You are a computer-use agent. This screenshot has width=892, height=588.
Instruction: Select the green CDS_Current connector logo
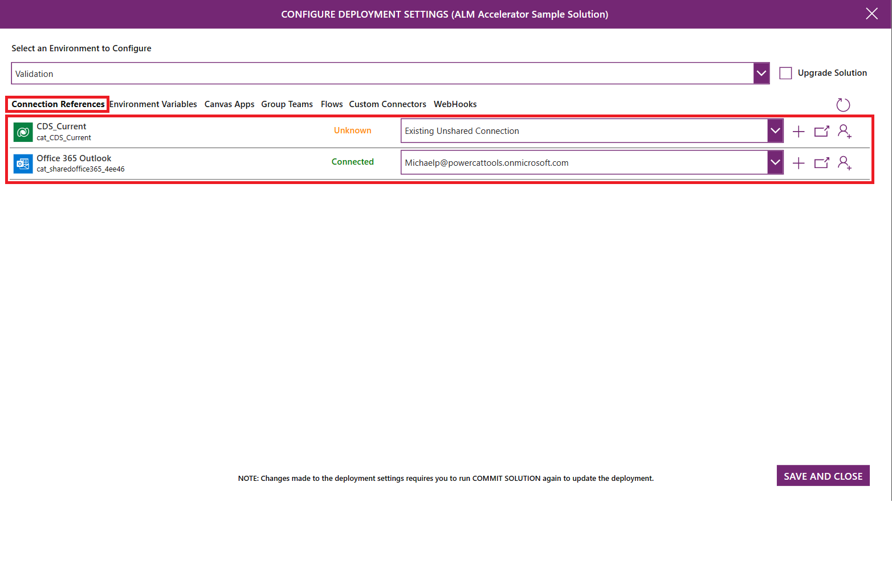pos(22,131)
